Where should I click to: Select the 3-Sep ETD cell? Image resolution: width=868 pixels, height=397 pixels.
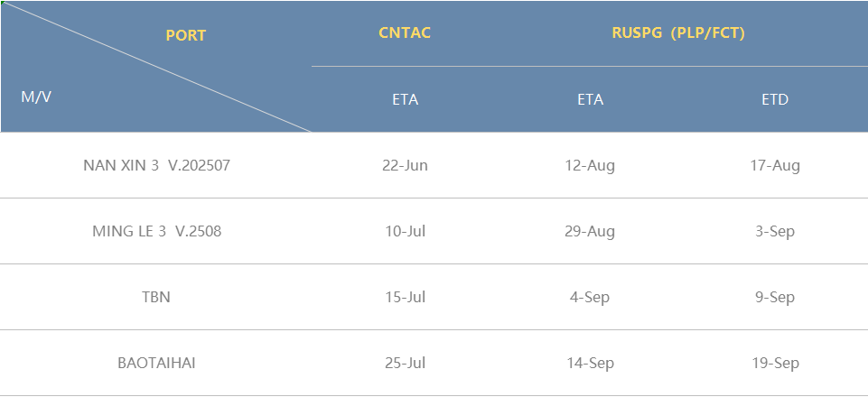tap(775, 231)
